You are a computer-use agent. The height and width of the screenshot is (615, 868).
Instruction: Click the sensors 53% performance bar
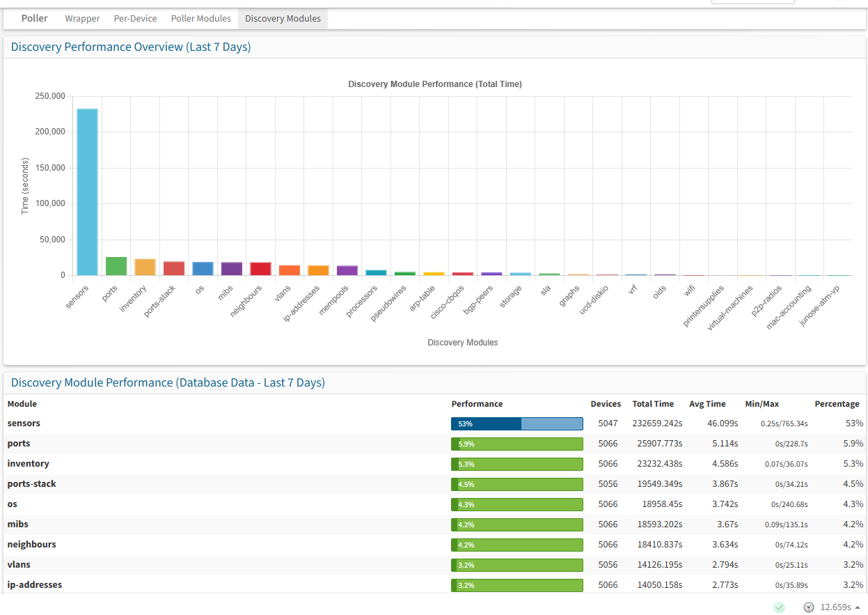coord(516,423)
